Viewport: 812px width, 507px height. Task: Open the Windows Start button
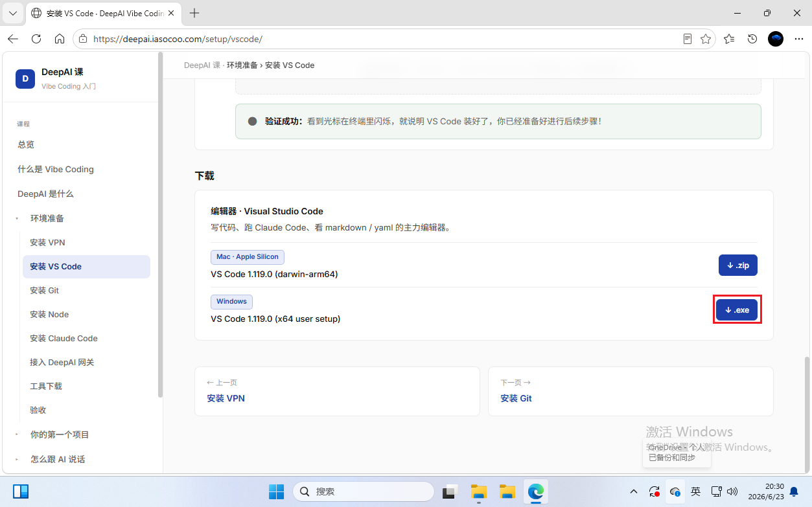[x=277, y=492]
